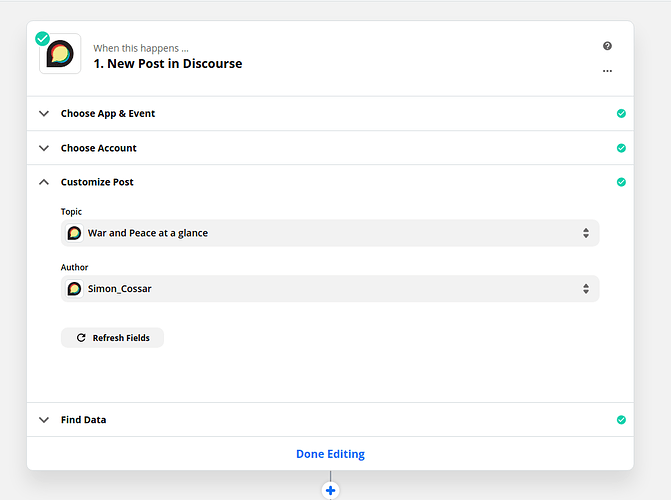
Task: Add a step with the blue plus button
Action: 330,490
